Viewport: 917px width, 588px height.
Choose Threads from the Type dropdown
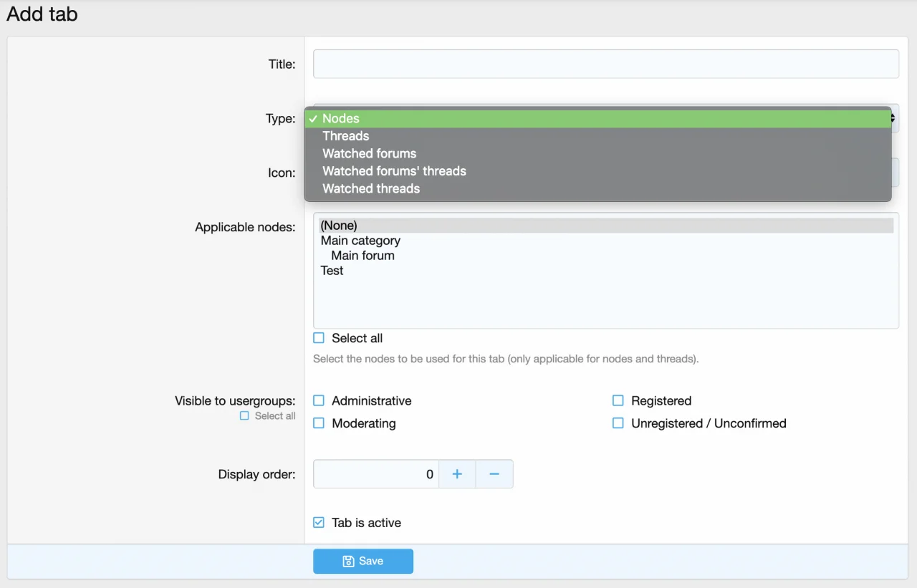346,136
